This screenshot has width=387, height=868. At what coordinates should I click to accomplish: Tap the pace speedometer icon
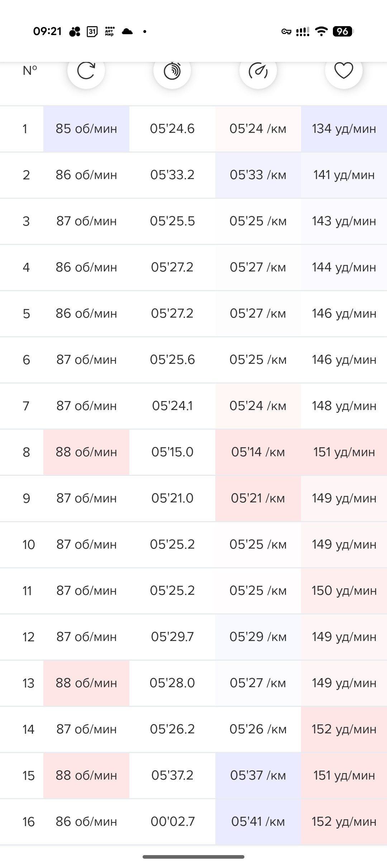point(258,70)
